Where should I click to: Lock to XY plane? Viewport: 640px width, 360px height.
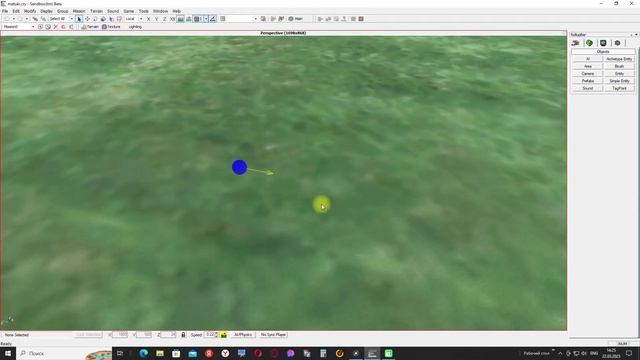pos(172,19)
